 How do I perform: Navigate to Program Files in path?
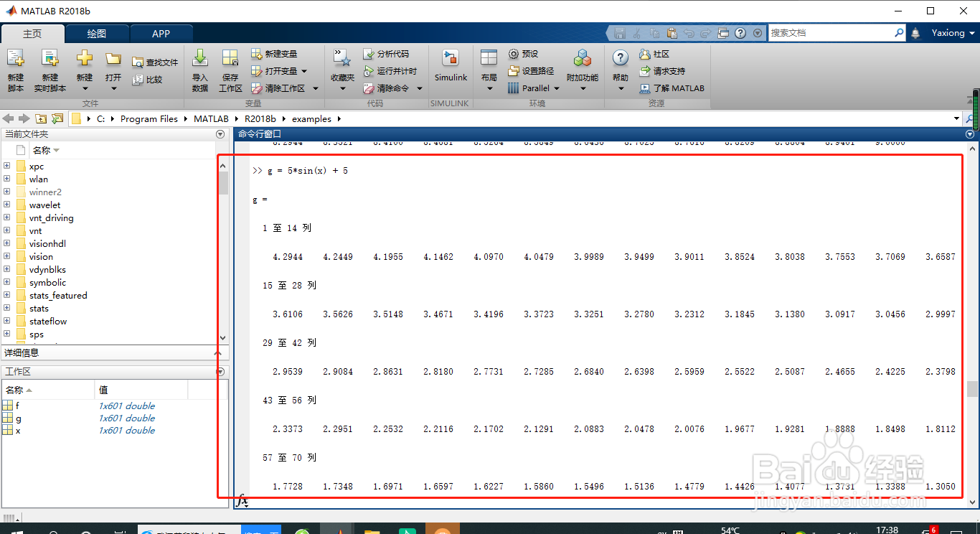pyautogui.click(x=149, y=118)
